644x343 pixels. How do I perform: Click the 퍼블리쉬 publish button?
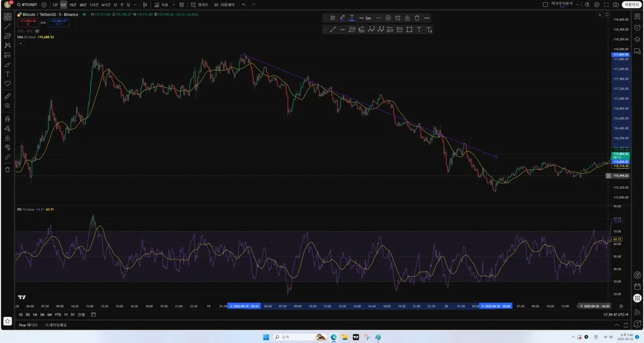[x=631, y=4]
